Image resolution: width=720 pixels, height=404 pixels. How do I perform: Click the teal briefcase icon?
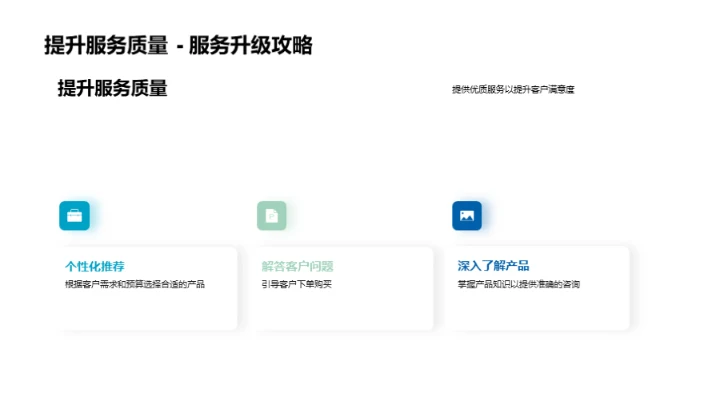(x=74, y=215)
